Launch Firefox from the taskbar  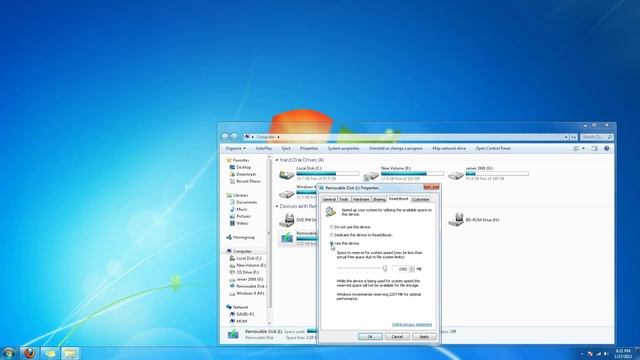click(29, 353)
